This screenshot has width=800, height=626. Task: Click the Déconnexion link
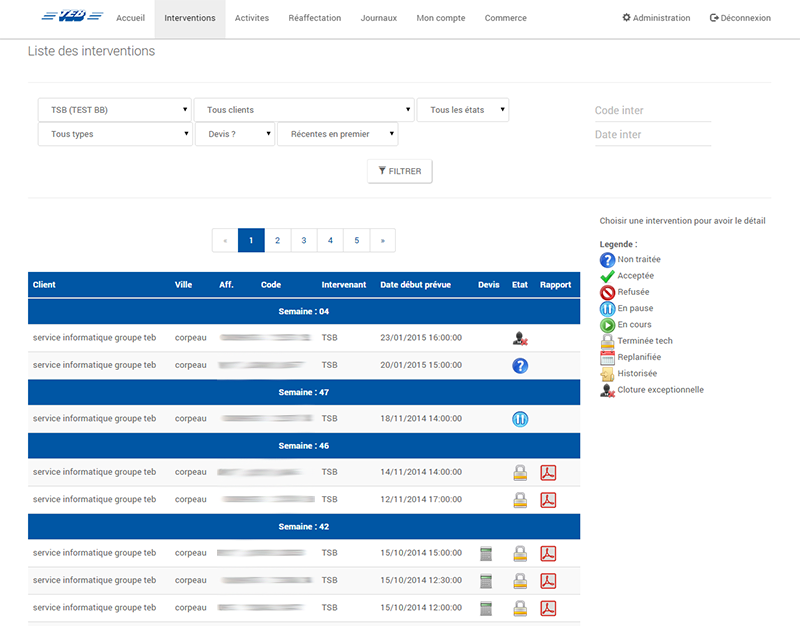click(x=739, y=18)
